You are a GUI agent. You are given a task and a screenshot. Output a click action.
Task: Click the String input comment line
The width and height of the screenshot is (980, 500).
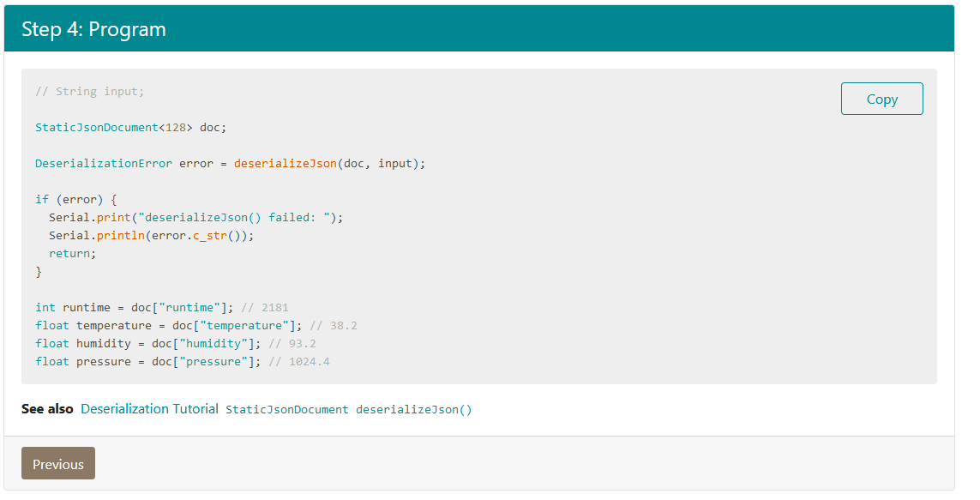pos(90,91)
